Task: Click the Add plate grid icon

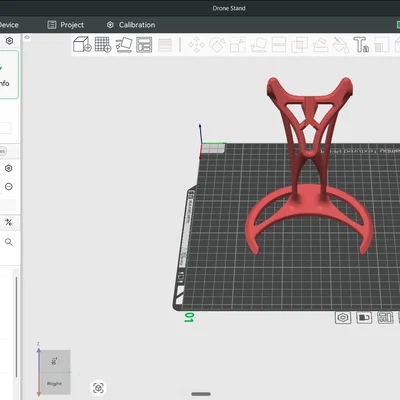Action: (103, 44)
